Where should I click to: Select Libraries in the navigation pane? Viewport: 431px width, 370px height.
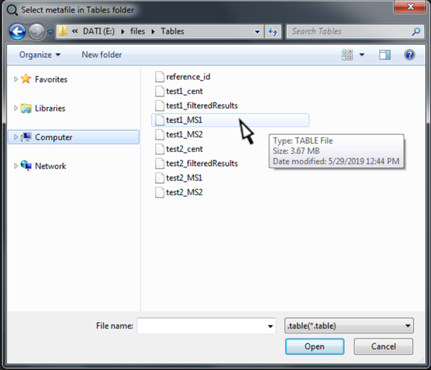(x=50, y=108)
